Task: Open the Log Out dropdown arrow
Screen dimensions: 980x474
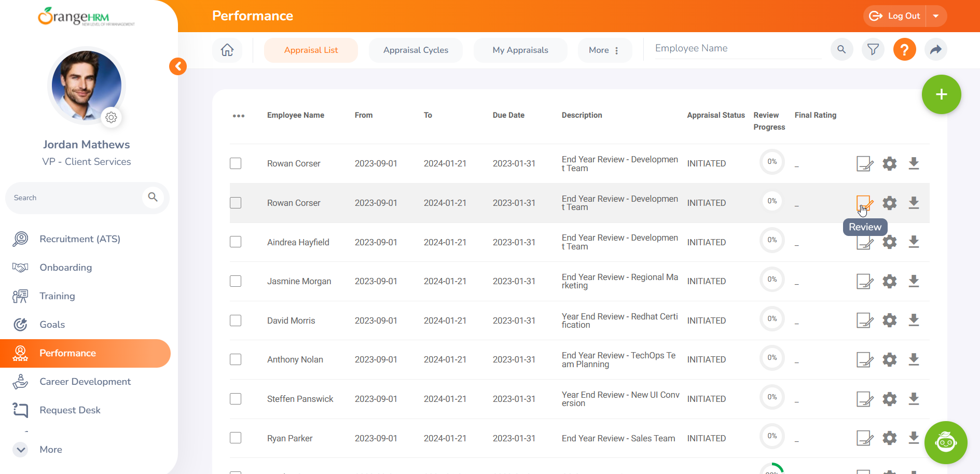Action: pyautogui.click(x=936, y=16)
